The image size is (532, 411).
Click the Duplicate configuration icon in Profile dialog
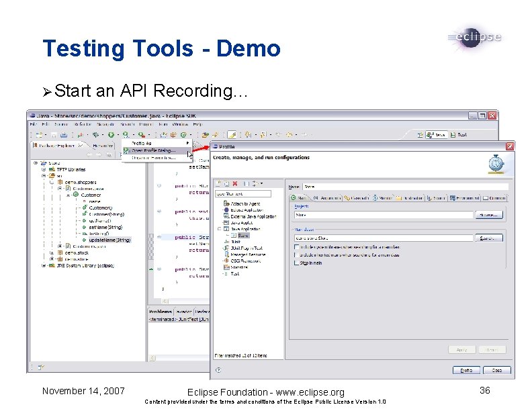point(226,183)
